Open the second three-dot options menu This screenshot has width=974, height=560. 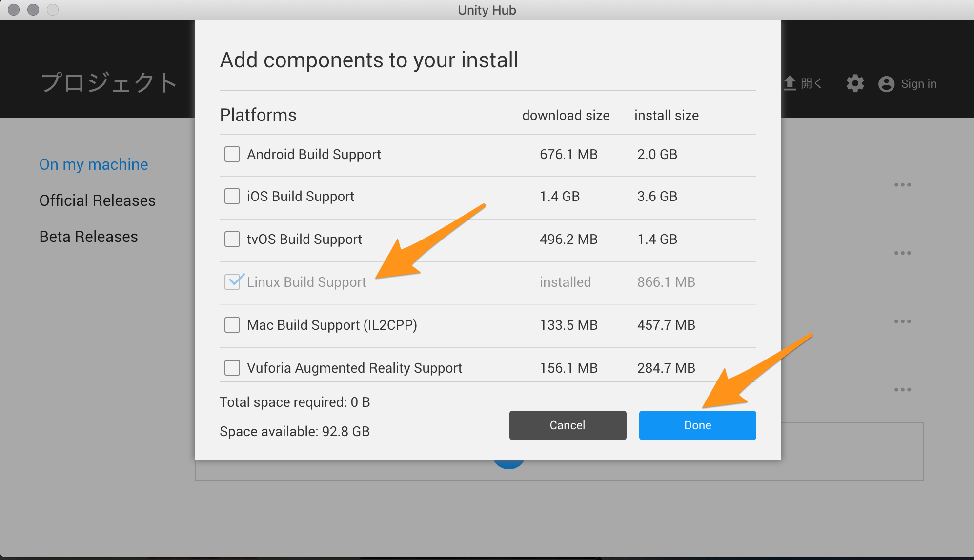pos(902,253)
